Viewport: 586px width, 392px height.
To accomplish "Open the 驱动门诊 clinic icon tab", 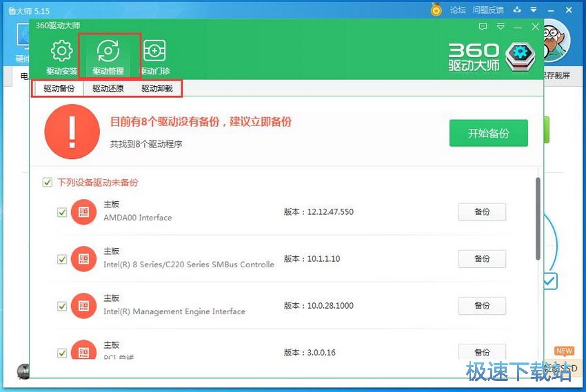I will [x=154, y=56].
